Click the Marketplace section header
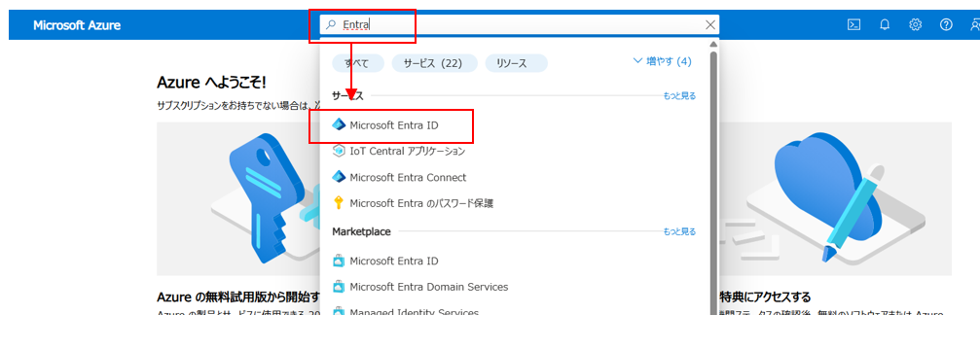The height and width of the screenshot is (350, 980). click(361, 231)
